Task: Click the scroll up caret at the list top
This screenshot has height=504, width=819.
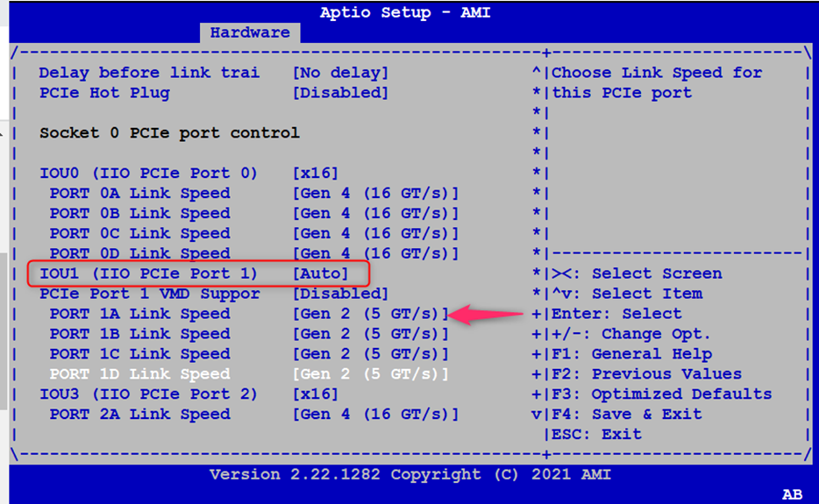Action: coord(537,73)
